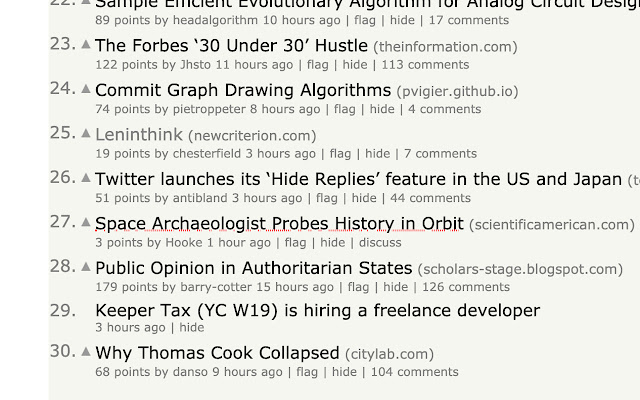The image size is (640, 400).
Task: Upvote Space Archaeologist Probes History story
Action: coord(86,222)
